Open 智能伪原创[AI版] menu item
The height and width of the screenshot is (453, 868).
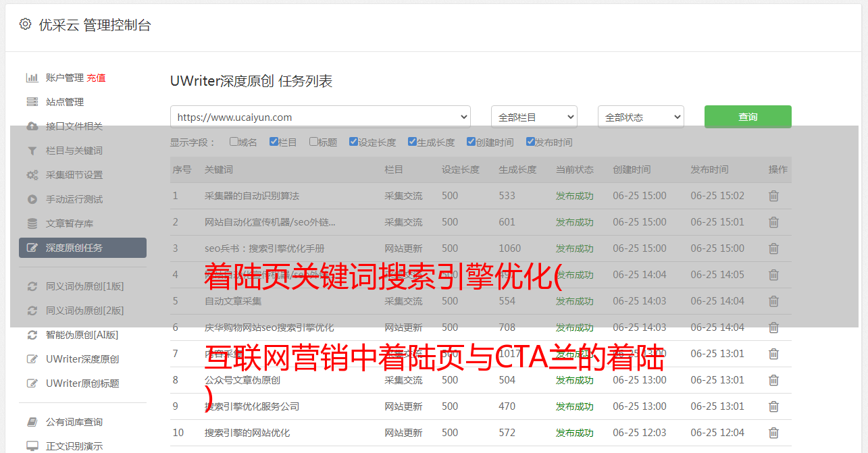click(82, 335)
